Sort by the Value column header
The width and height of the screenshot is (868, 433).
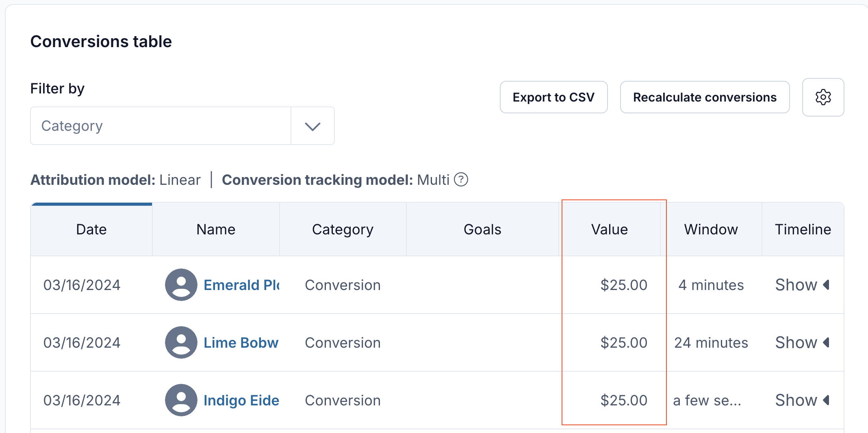(609, 229)
